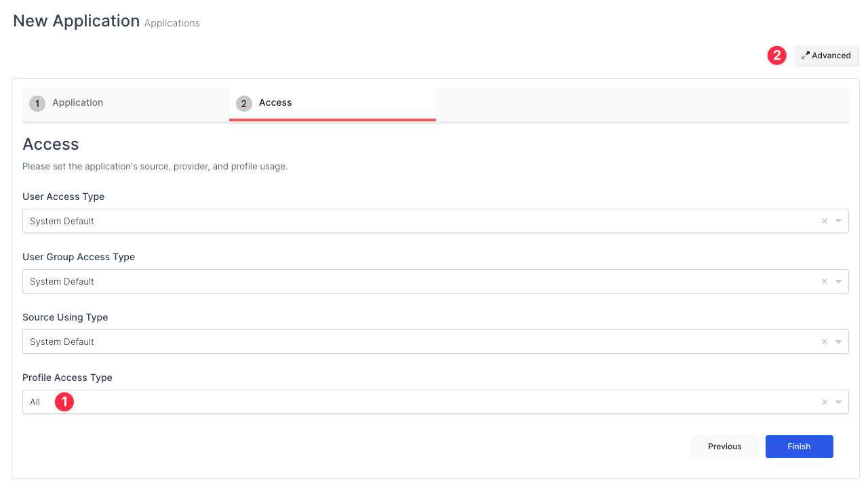This screenshot has height=492, width=868.
Task: Switch to the Application step tab
Action: (x=77, y=103)
